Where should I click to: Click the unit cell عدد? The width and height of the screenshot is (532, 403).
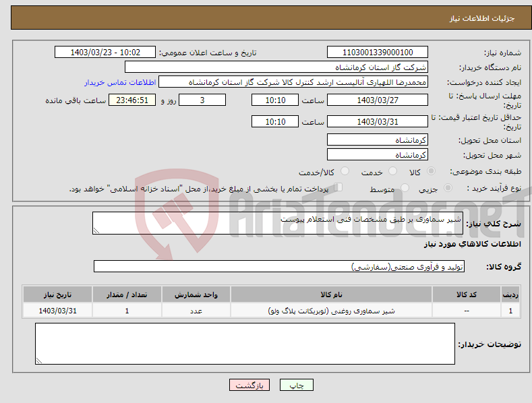(196, 311)
